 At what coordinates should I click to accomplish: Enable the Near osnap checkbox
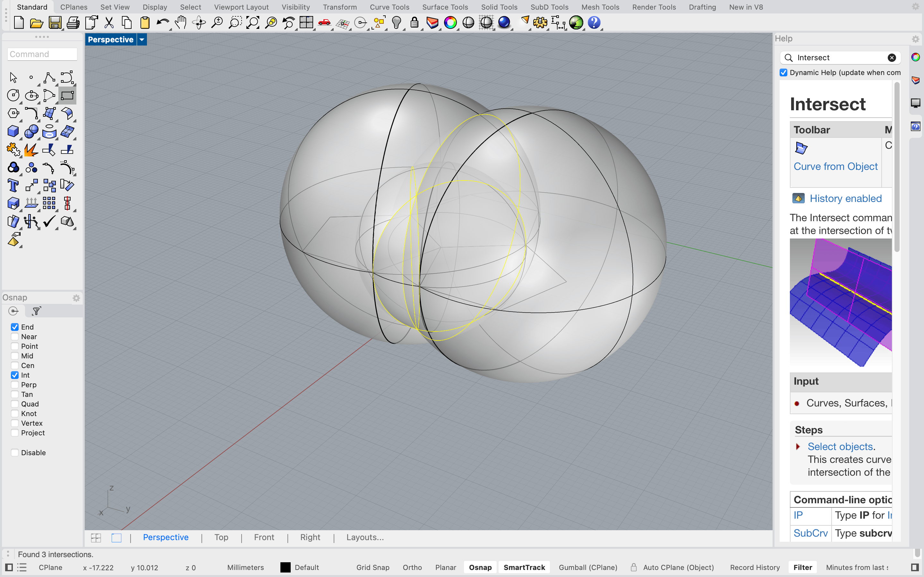pos(15,337)
